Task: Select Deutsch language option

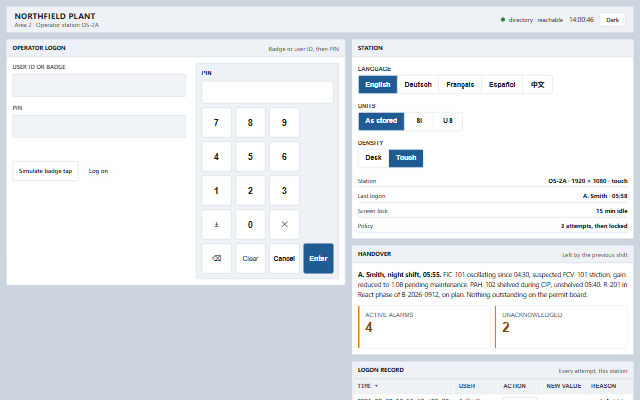Action: (x=418, y=84)
